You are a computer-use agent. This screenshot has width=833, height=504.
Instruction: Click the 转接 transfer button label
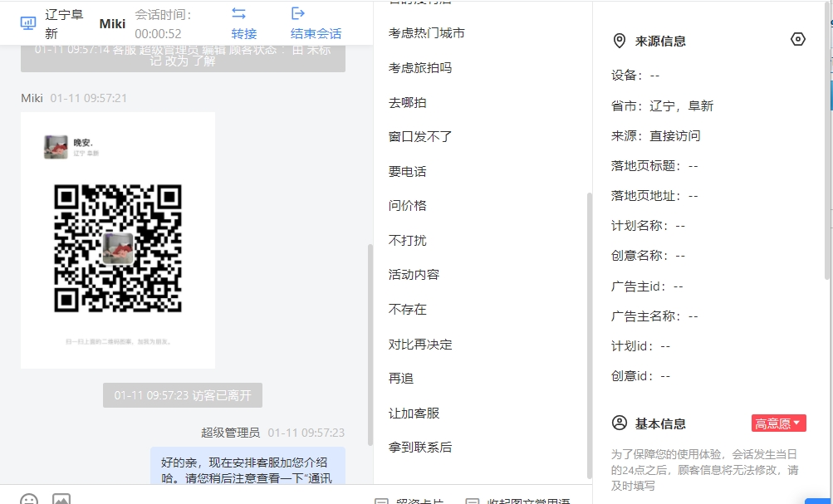click(x=244, y=34)
